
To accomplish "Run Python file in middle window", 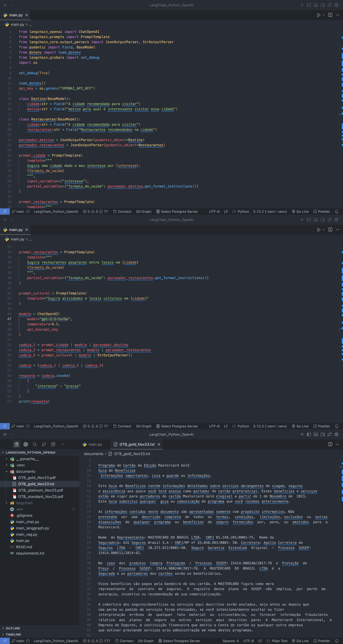I will [x=319, y=230].
